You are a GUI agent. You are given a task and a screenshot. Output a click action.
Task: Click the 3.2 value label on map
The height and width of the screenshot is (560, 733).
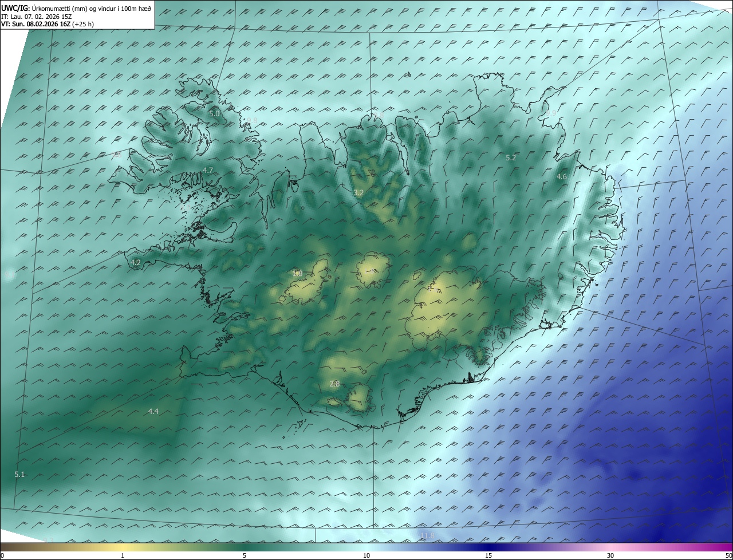coord(358,193)
